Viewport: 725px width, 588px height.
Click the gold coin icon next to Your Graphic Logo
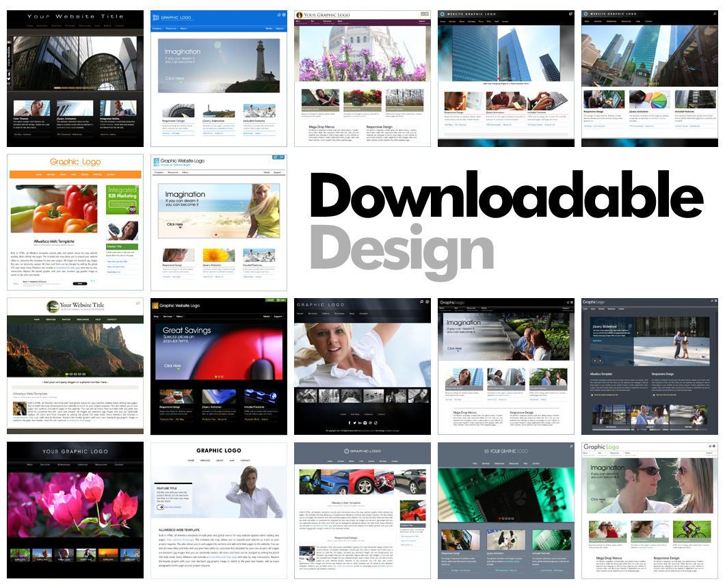pos(299,14)
